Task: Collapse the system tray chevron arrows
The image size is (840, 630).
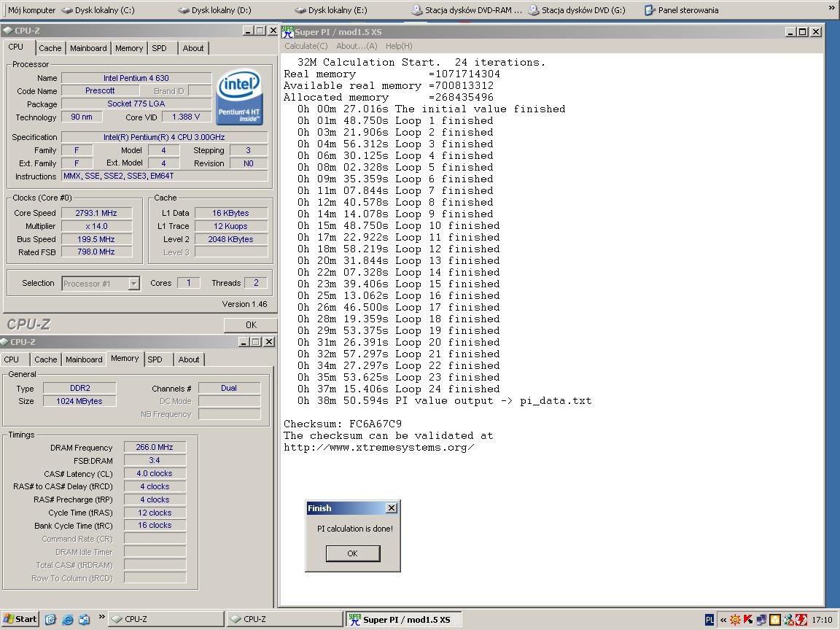Action: pos(723,621)
